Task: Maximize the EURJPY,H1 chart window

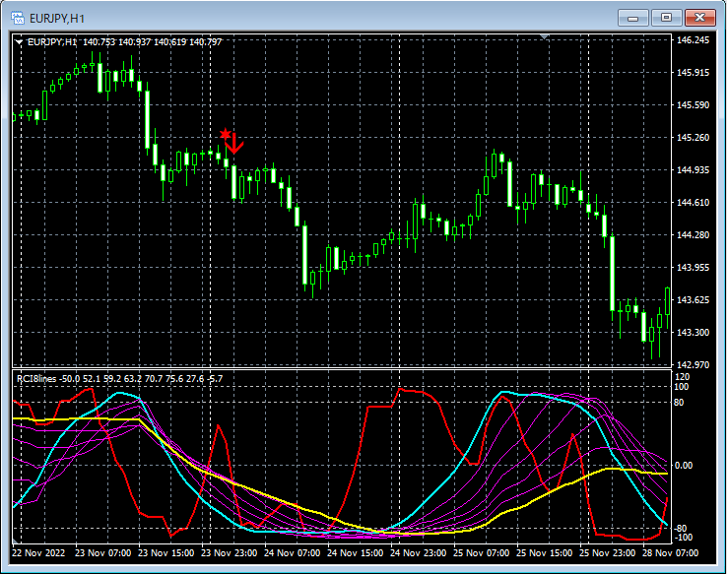Action: (666, 18)
